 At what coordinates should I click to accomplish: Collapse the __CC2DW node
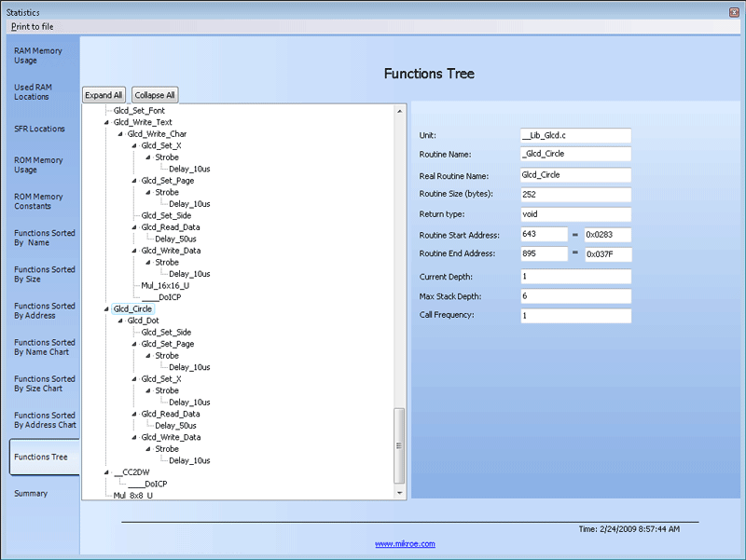(106, 472)
